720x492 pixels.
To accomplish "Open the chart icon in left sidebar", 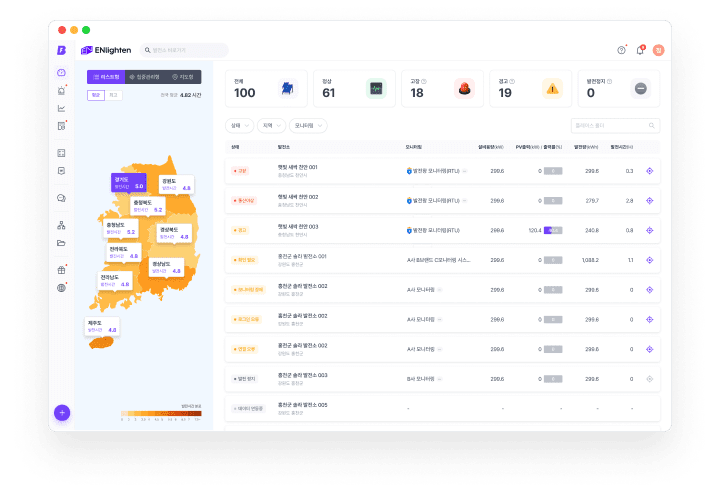I will click(x=61, y=108).
